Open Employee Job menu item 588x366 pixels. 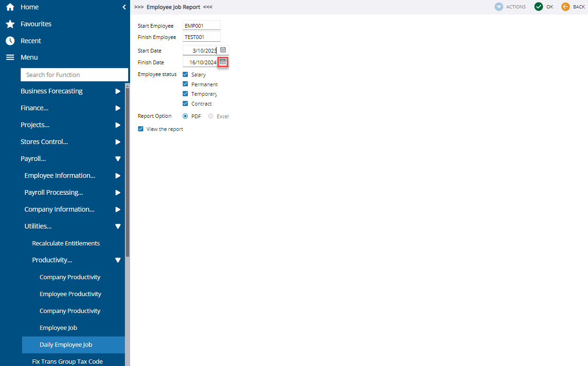58,328
